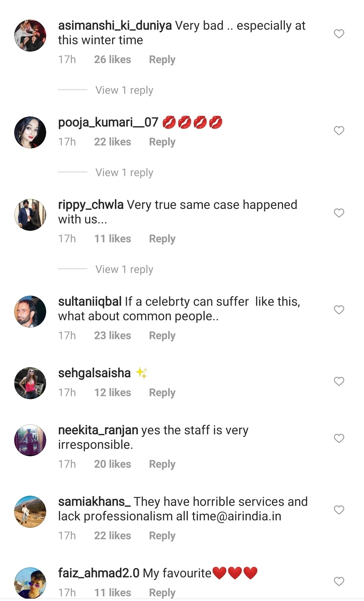Viewport: 364px width, 601px height.
Task: Open asimanshi_ki_duniya's profile picture
Action: click(30, 35)
